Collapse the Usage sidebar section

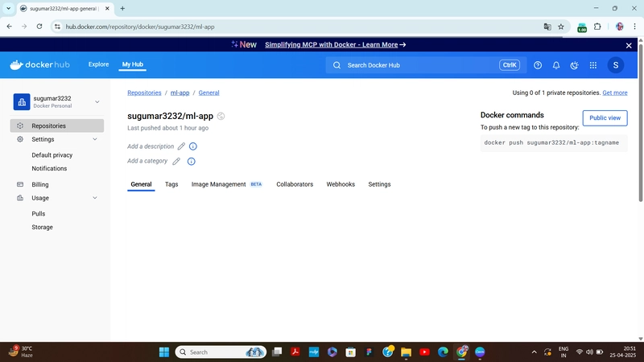point(95,198)
